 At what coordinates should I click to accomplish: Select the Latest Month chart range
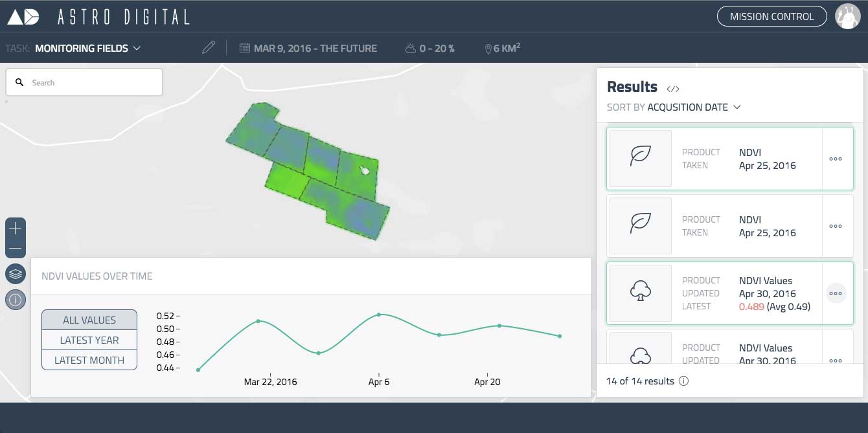click(89, 360)
